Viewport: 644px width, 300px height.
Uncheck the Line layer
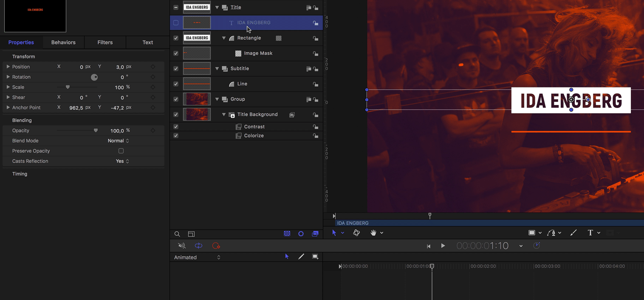tap(176, 84)
